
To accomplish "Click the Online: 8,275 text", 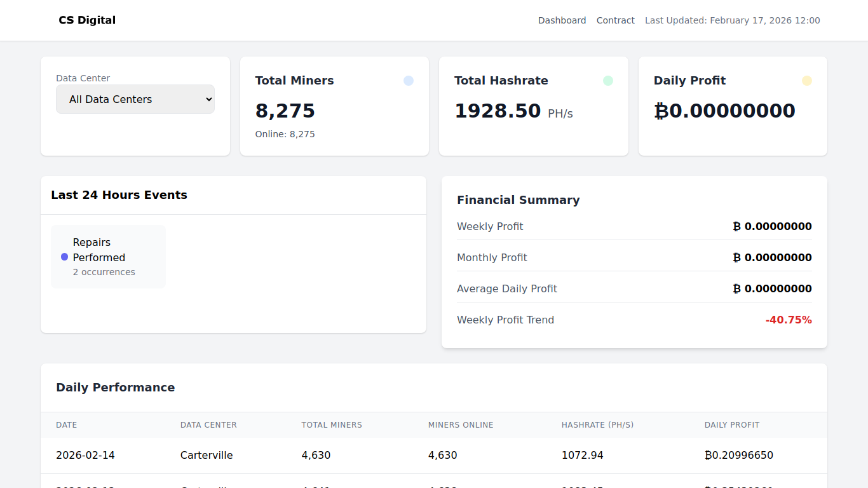I will pos(285,134).
